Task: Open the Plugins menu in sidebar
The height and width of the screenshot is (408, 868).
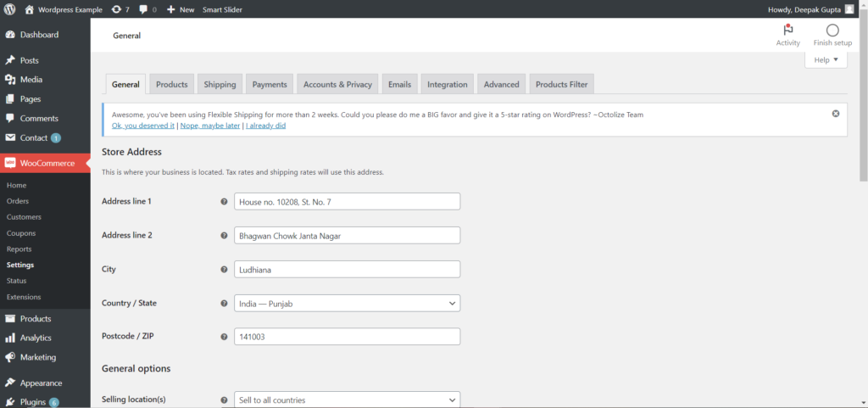Action: [33, 402]
